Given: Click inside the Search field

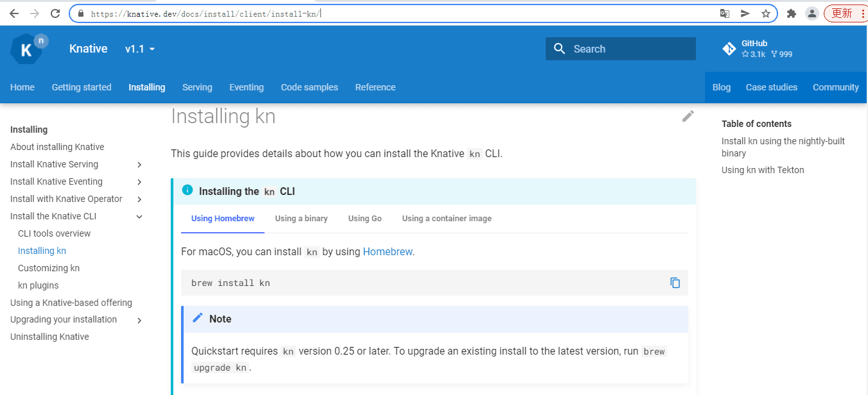Looking at the screenshot, I should (621, 49).
